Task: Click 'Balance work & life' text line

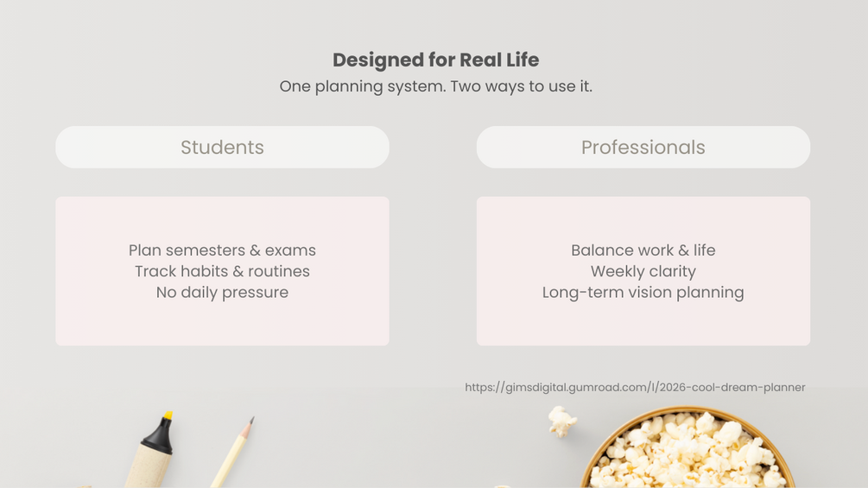Action: point(643,250)
